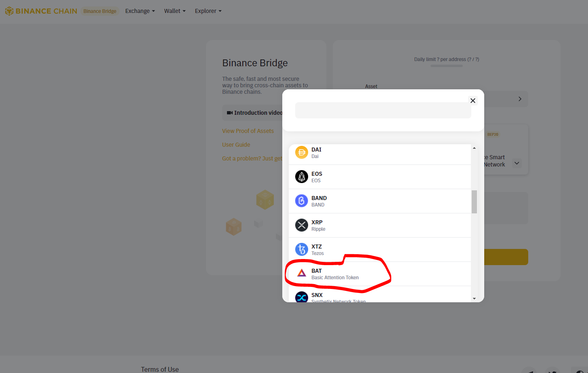Choose the Ripple text label
588x373 pixels.
click(x=318, y=229)
